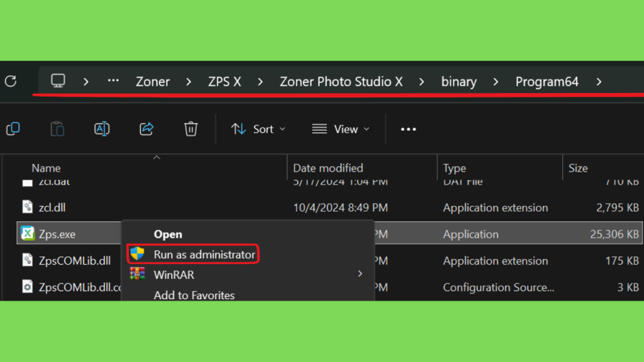Click the Configuration Source type cell
The height and width of the screenshot is (362, 644).
click(x=499, y=287)
